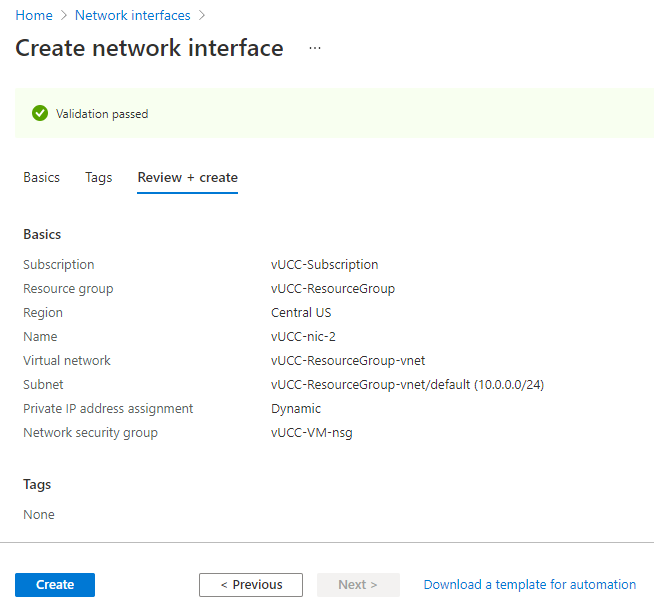Click the Dynamic IP assignment value
Image resolution: width=654 pixels, height=605 pixels.
coord(296,409)
